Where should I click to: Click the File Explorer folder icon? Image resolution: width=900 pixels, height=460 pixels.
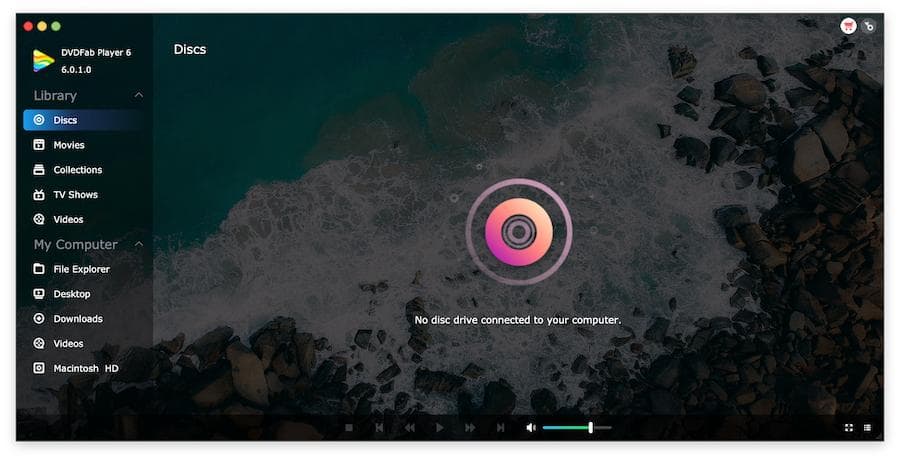click(38, 269)
